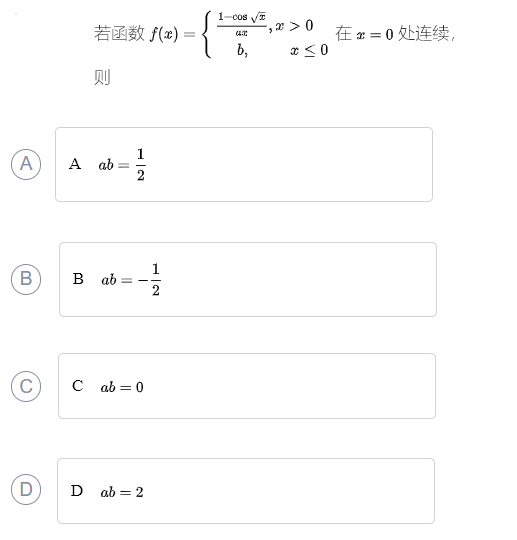Select the circled A radio option
This screenshot has height=540, width=517.
(26, 164)
